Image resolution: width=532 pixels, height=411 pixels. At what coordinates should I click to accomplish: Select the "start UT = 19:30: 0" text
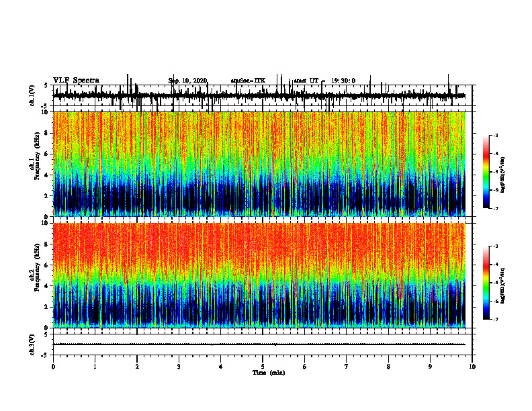324,81
